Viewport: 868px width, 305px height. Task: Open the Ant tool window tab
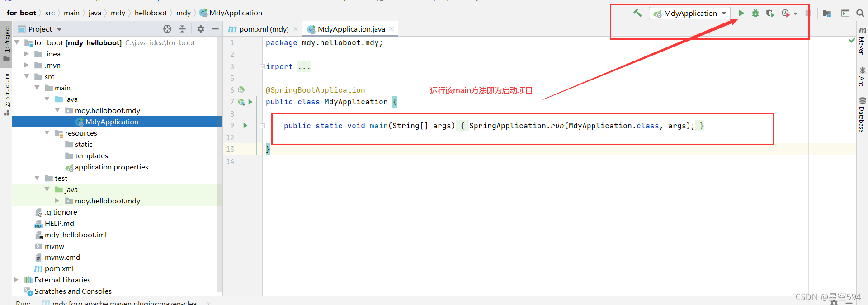coord(862,76)
